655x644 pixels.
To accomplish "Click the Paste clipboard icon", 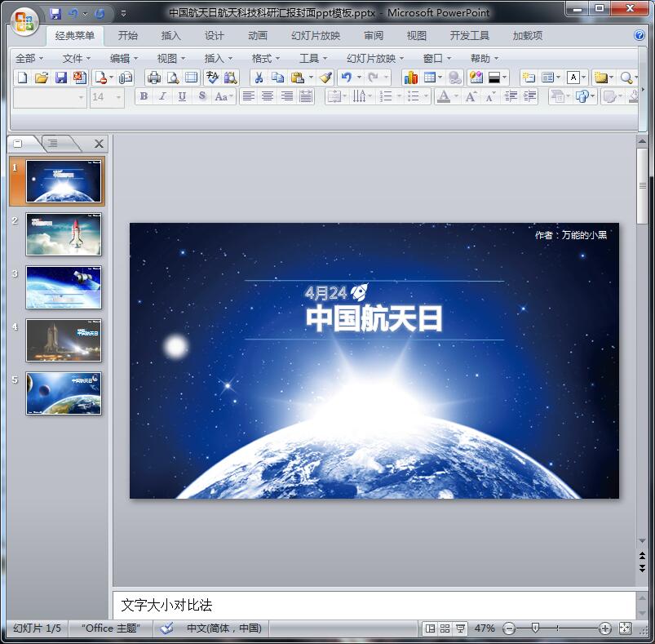I will click(298, 78).
